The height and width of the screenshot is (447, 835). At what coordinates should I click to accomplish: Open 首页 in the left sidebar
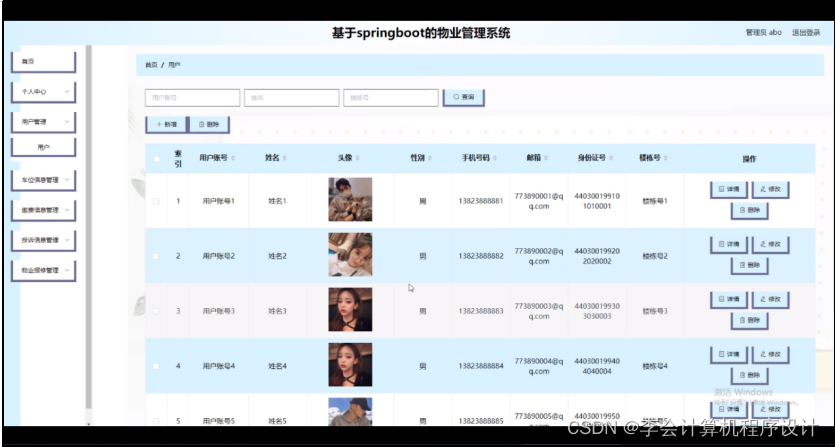click(x=43, y=62)
